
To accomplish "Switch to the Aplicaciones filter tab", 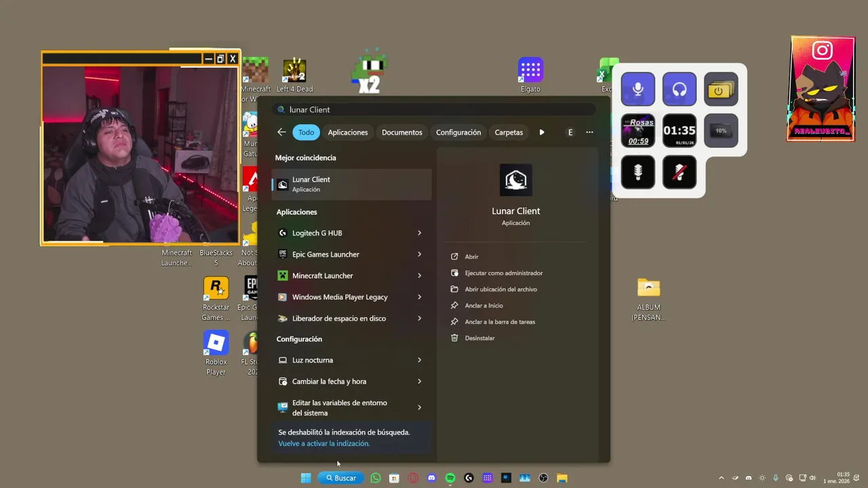I will 348,132.
